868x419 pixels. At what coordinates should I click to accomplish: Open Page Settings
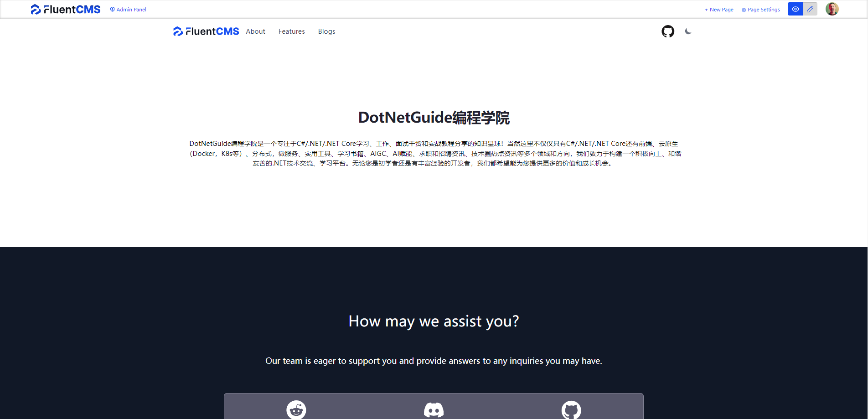pos(764,9)
